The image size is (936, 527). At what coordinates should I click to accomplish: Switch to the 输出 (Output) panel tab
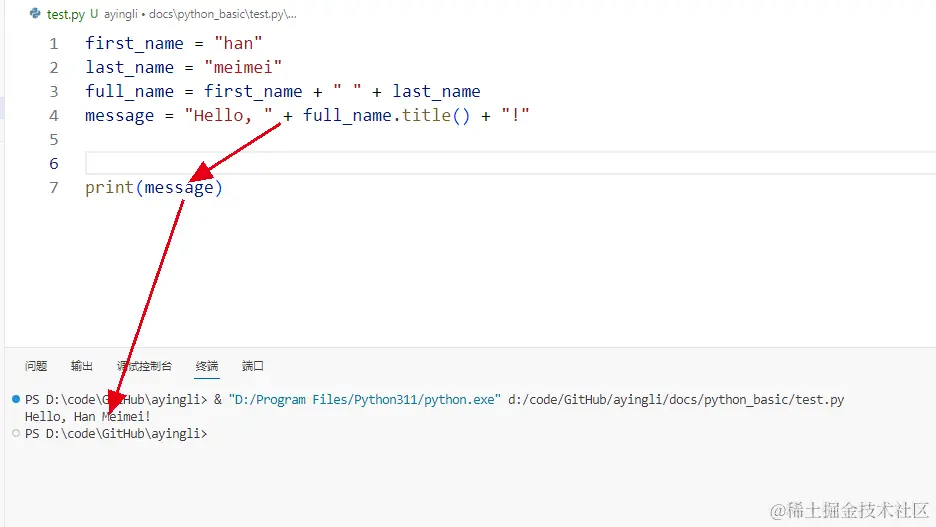[82, 366]
